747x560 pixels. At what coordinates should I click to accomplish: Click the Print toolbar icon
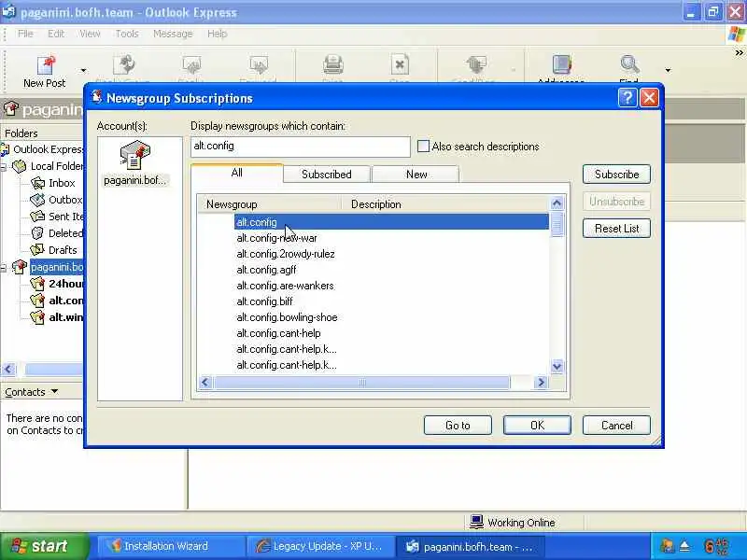332,64
